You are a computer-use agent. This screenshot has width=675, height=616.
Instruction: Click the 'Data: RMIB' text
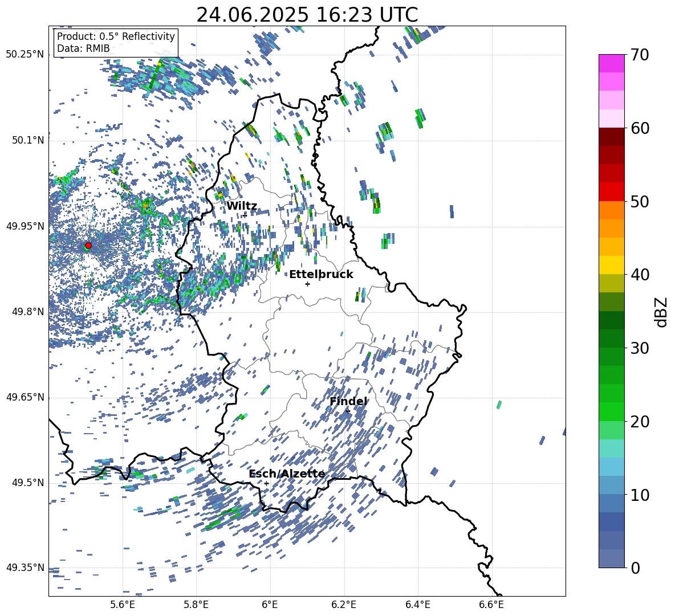(x=83, y=48)
